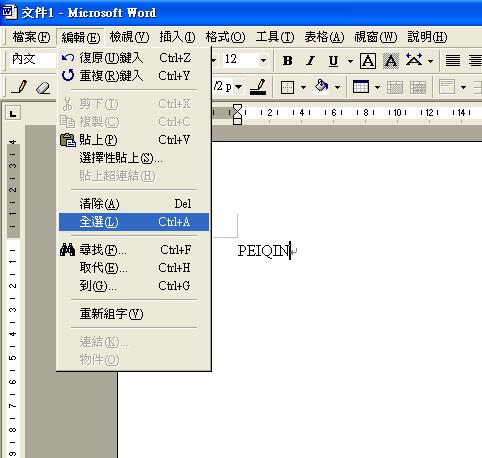The image size is (482, 458).
Task: Open the font size dropdown arrow
Action: tap(263, 60)
